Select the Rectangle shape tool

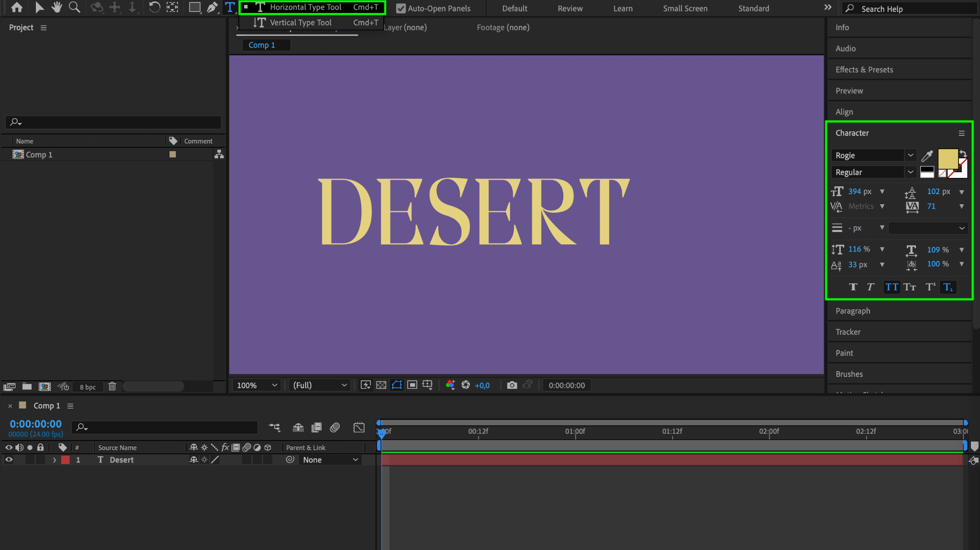pos(194,7)
